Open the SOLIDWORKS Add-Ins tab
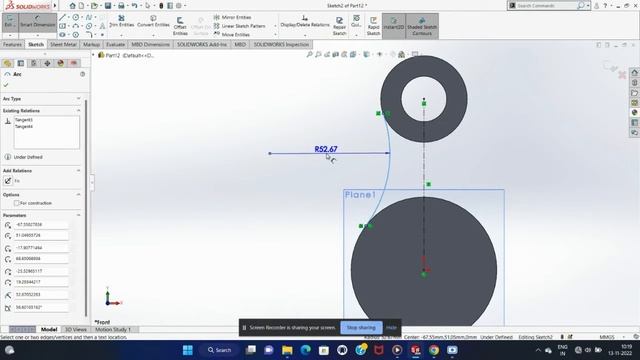640x360 pixels. (x=202, y=44)
